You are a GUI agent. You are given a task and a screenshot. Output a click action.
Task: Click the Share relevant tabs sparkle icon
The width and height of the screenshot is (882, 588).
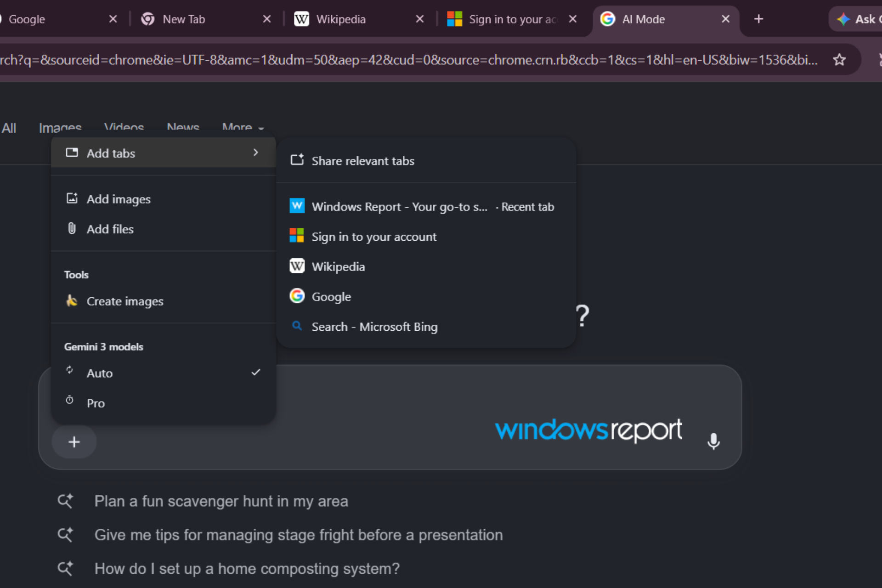click(x=297, y=159)
